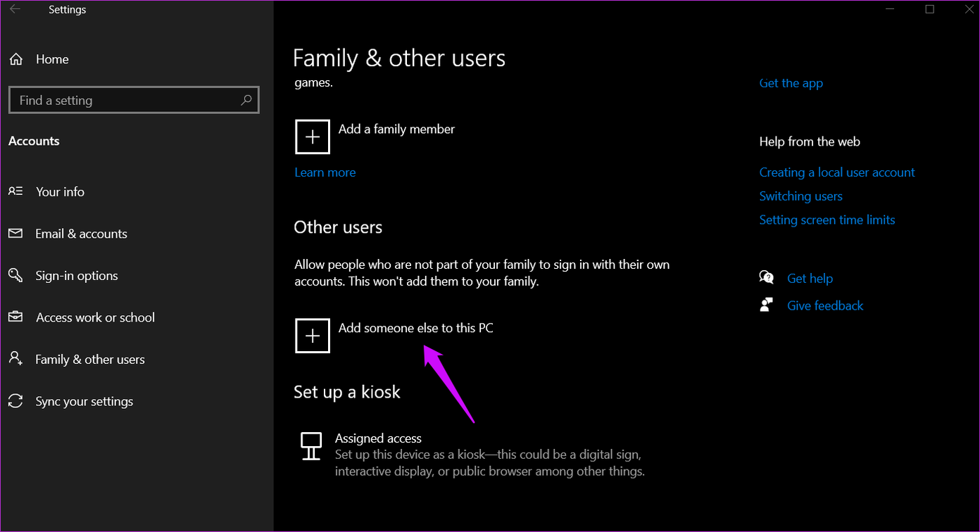This screenshot has height=532, width=980.
Task: Open Setting screen time limits
Action: [827, 220]
